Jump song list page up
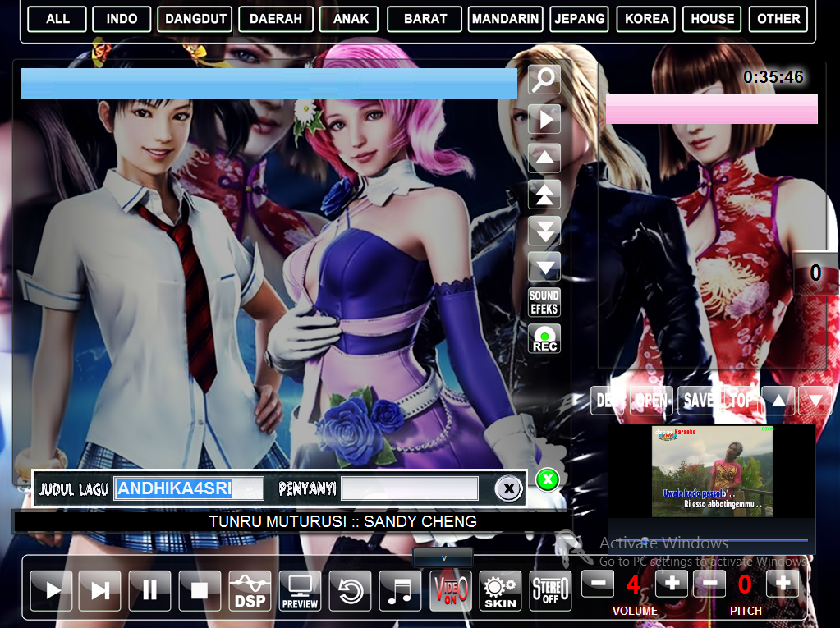 544,194
